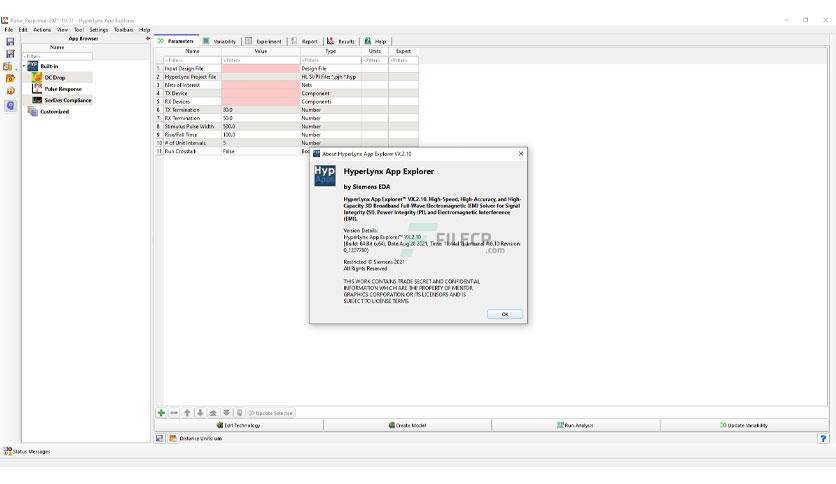This screenshot has width=836, height=484.
Task: Click the Stimulus Pulse Width row name
Action: pyautogui.click(x=189, y=126)
